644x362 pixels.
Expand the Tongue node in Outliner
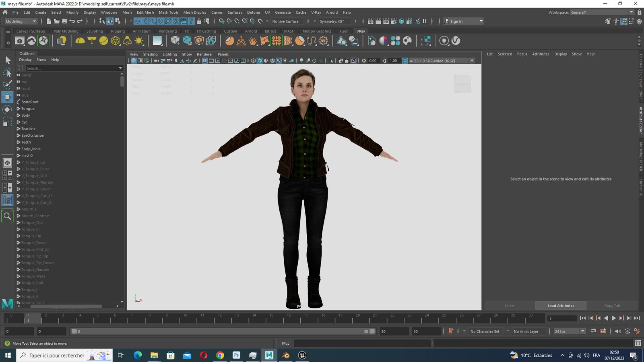[19, 109]
